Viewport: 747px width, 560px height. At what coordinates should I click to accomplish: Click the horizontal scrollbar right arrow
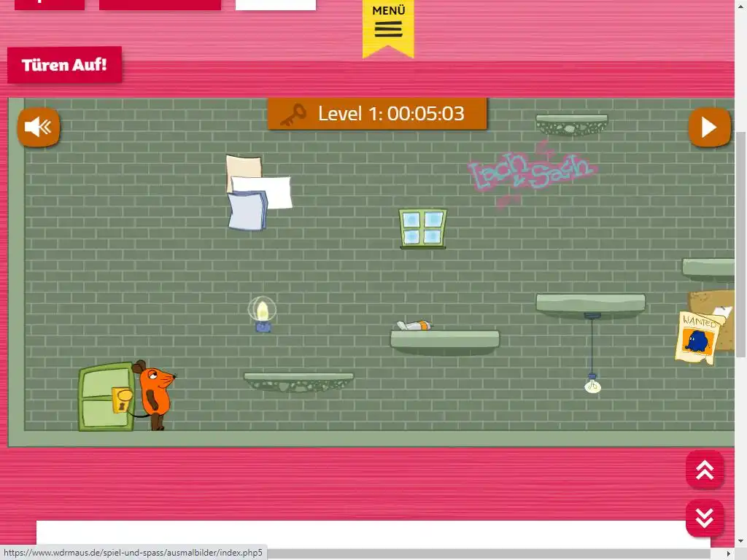pos(729,554)
